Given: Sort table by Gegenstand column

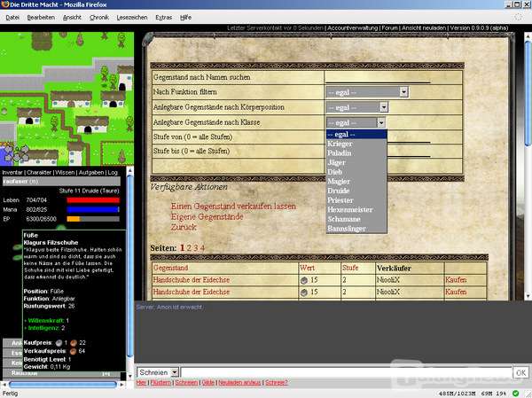Looking at the screenshot, I should coord(170,268).
